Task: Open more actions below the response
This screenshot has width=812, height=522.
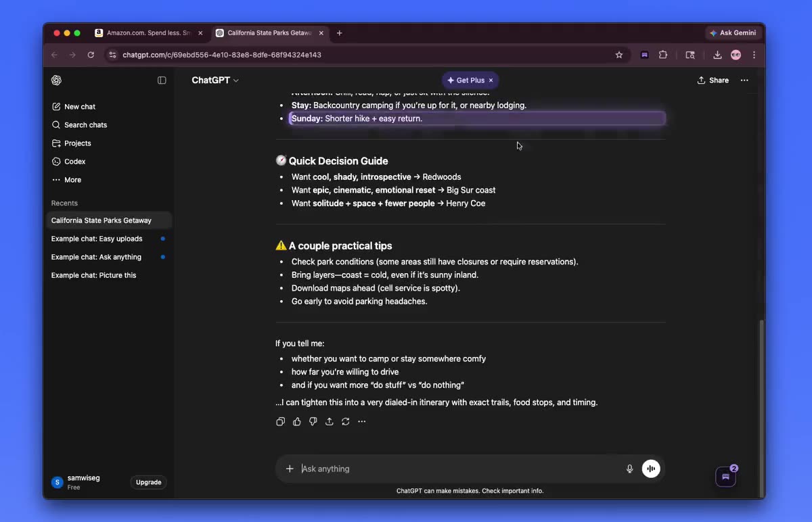Action: coord(362,422)
